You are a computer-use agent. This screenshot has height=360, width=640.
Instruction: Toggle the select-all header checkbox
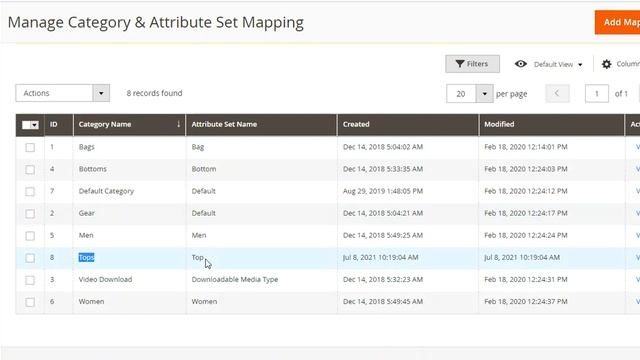point(26,125)
